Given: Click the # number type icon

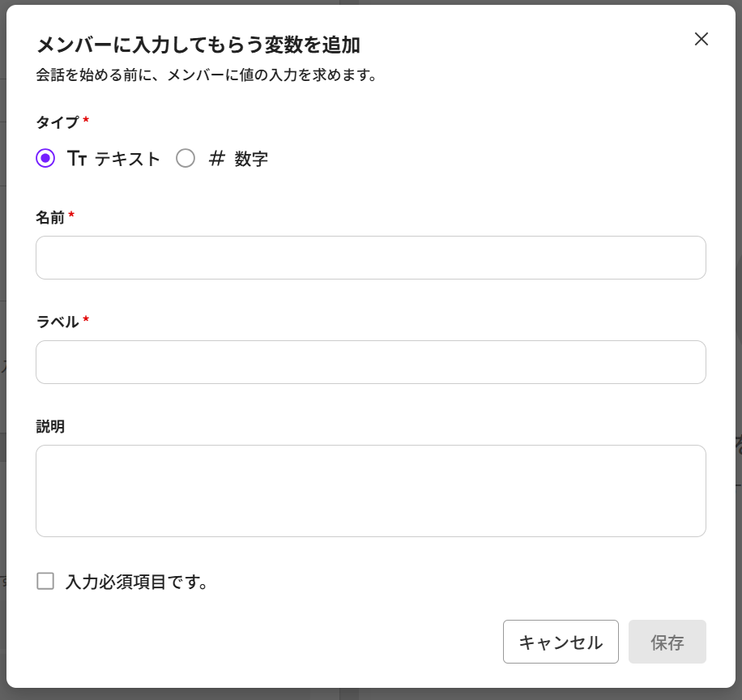Looking at the screenshot, I should (x=216, y=158).
